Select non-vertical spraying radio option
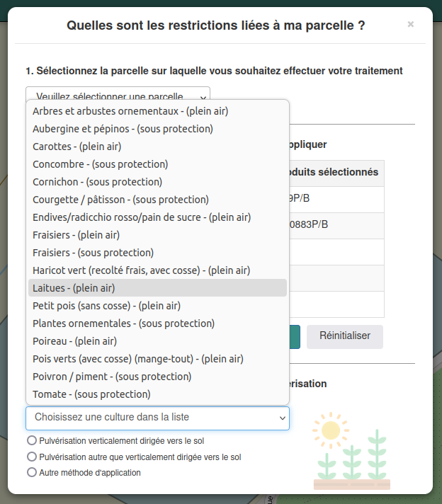 click(32, 457)
